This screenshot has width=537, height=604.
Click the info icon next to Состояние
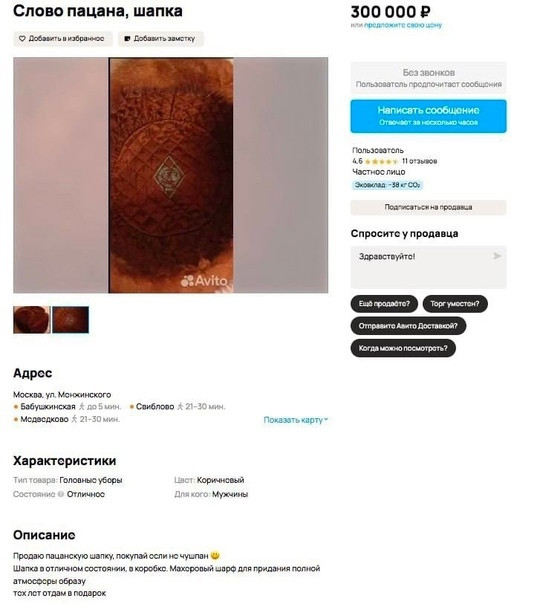pyautogui.click(x=60, y=494)
